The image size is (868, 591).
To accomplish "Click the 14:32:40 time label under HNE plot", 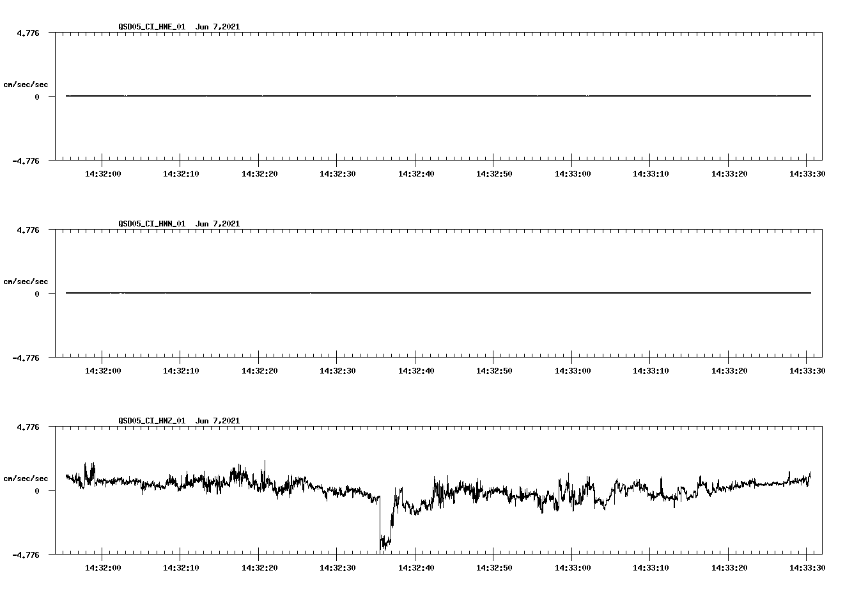I will pyautogui.click(x=416, y=173).
